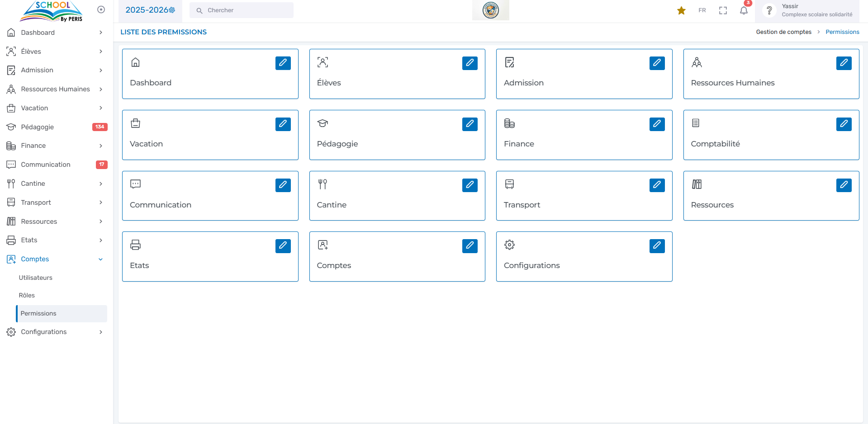
Task: Click the Communication sidebar icon
Action: 11,164
